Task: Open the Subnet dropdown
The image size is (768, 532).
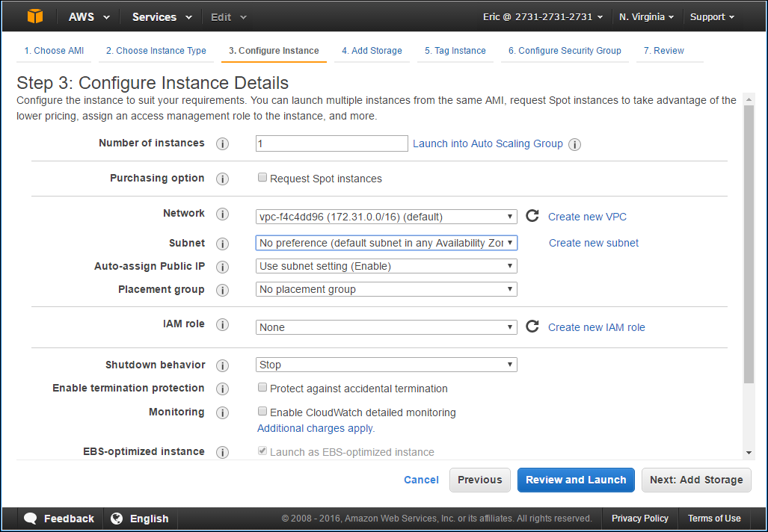Action: coord(387,243)
